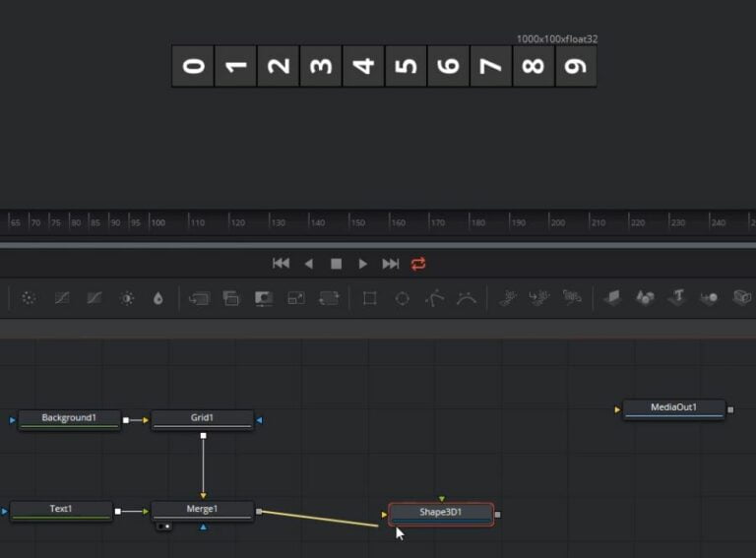The width and height of the screenshot is (756, 558).
Task: Jump to the first frame
Action: coord(282,264)
